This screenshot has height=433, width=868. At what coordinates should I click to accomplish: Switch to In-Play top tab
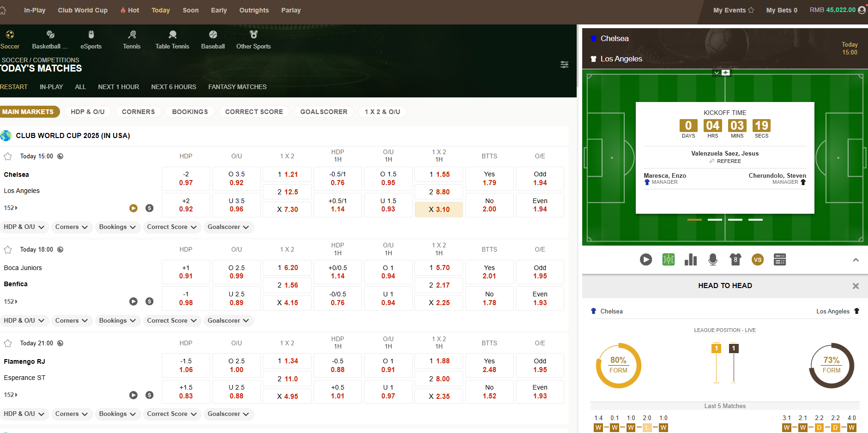pyautogui.click(x=35, y=10)
